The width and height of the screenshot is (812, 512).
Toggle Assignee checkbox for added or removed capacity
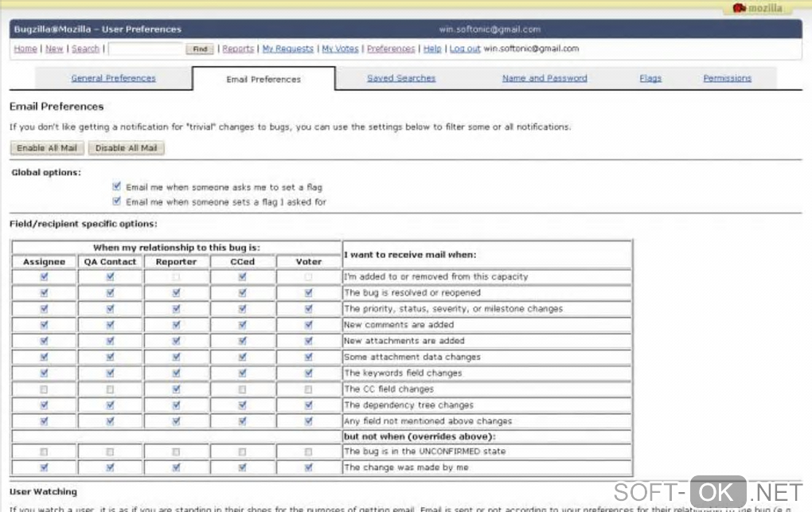[44, 277]
